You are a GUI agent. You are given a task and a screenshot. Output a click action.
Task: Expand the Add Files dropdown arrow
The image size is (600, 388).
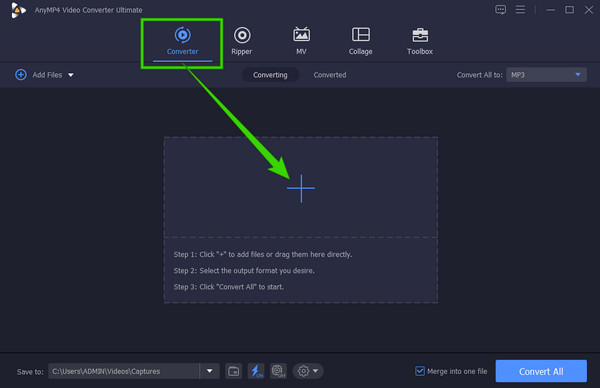tap(71, 75)
